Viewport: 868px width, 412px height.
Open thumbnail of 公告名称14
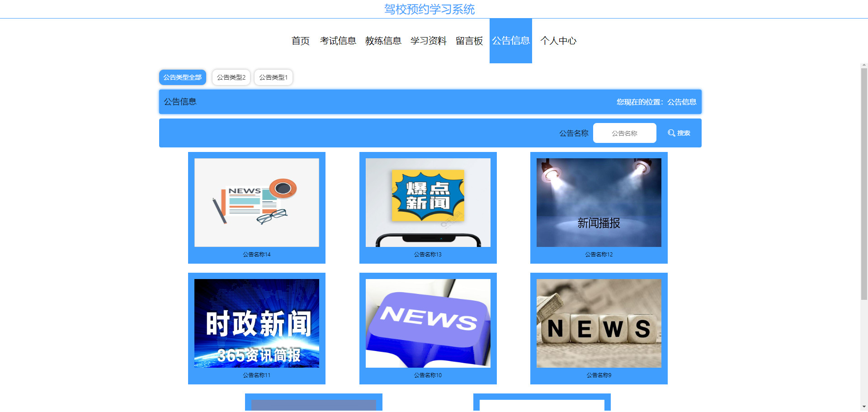(257, 203)
